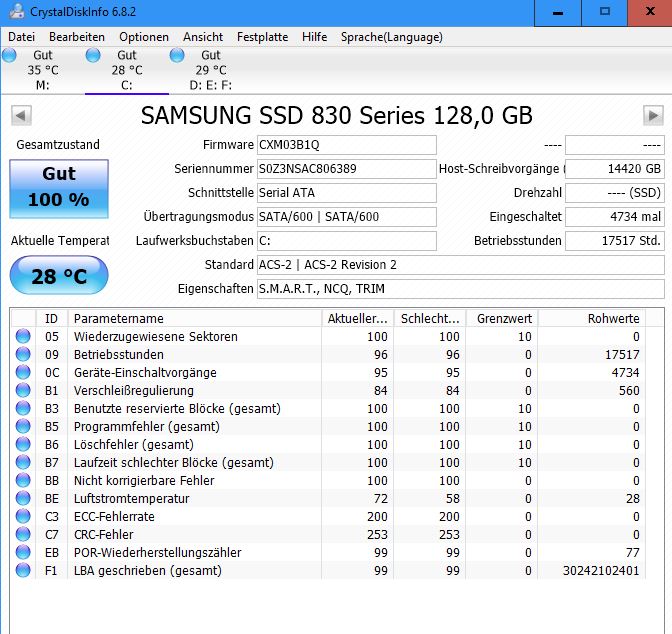Image resolution: width=672 pixels, height=634 pixels.
Task: Open the Bearbeiten menu
Action: pos(77,37)
